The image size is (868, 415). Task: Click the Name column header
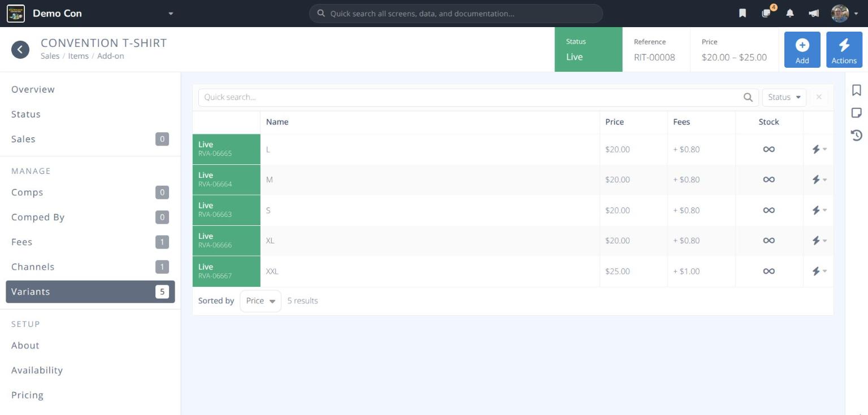[429, 122]
